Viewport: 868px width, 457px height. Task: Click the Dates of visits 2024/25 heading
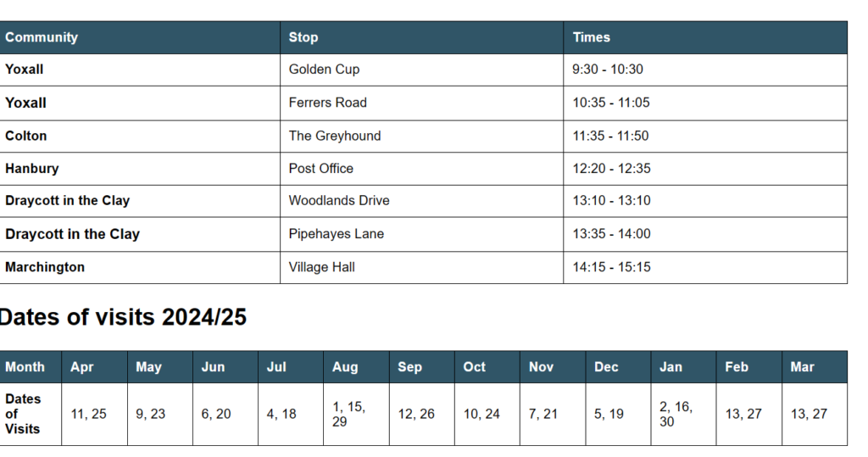tap(122, 317)
